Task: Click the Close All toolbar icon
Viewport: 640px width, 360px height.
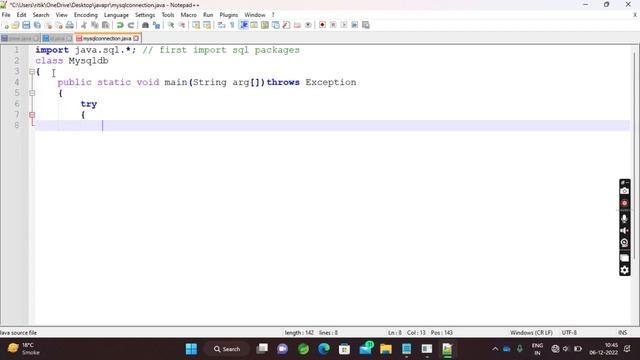Action: pos(59,25)
